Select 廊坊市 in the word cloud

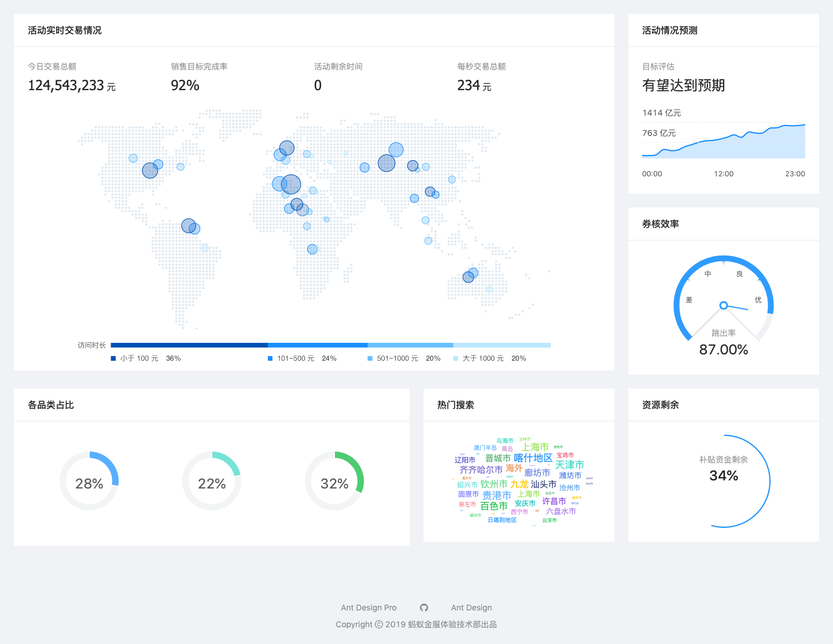[537, 472]
